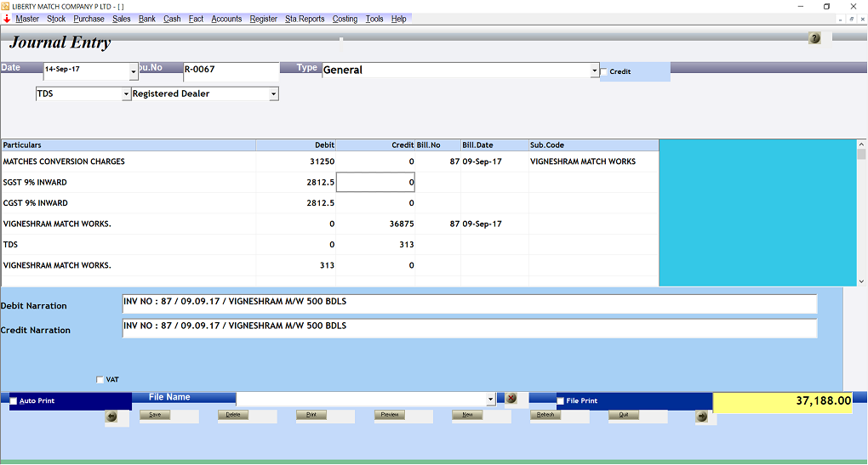The width and height of the screenshot is (868, 465).
Task: Click the back arrow icon left of Save
Action: pos(111,417)
